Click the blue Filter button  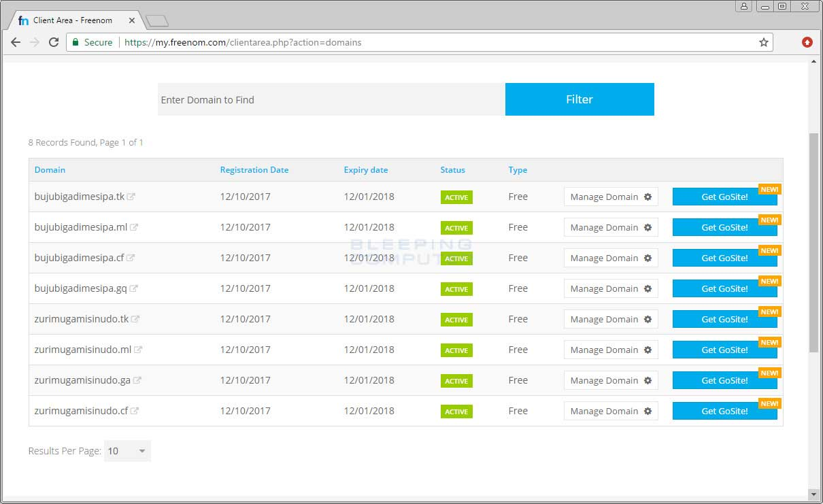(x=580, y=99)
